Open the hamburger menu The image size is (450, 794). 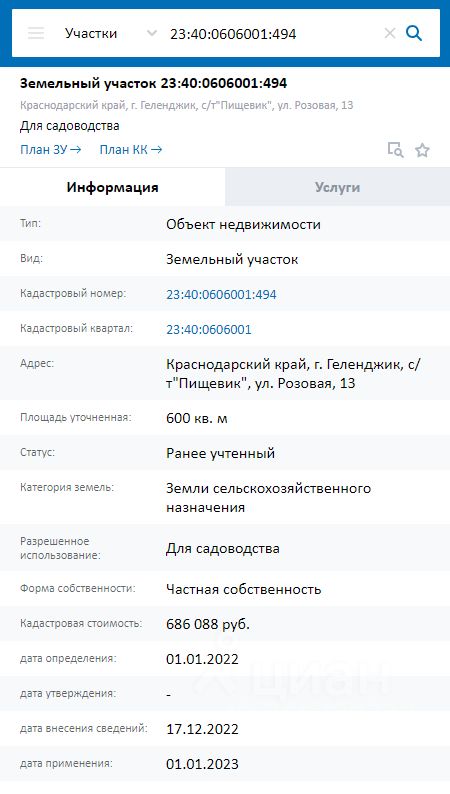click(36, 33)
